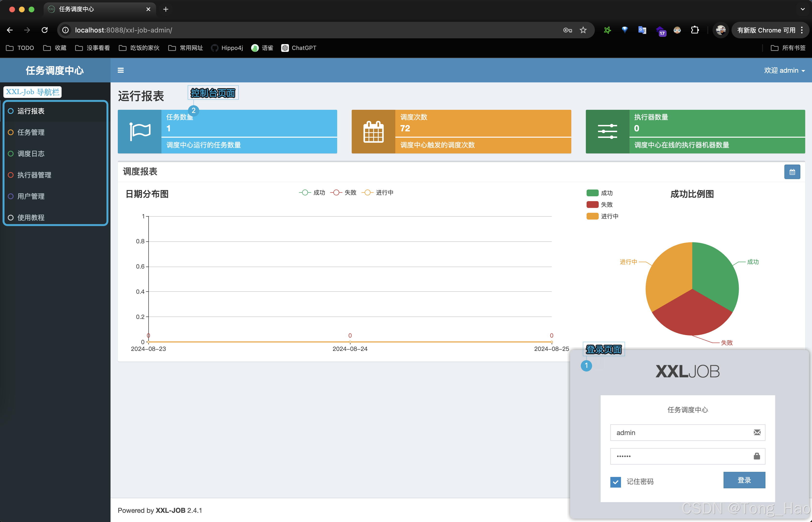Toggle the 失败 series in line chart legend
Image resolution: width=812 pixels, height=522 pixels.
click(343, 192)
